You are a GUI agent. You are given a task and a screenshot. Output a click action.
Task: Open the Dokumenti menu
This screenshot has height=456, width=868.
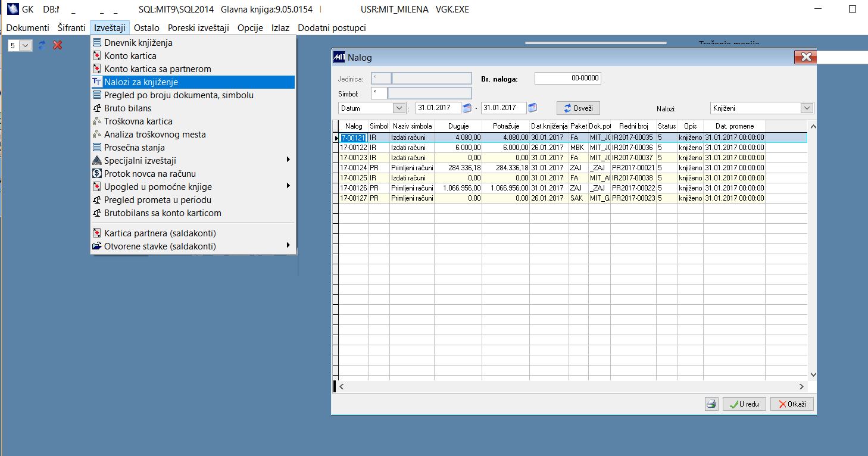pyautogui.click(x=28, y=28)
